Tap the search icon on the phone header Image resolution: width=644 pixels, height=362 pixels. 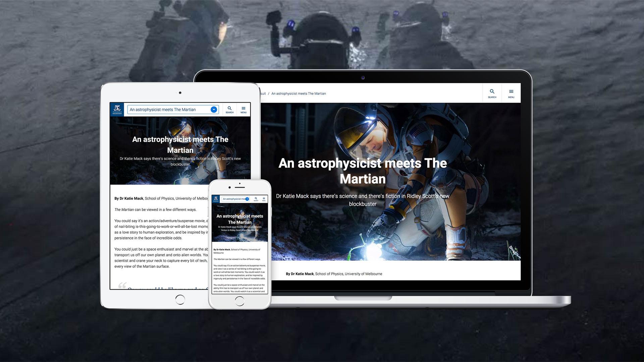coord(256,198)
